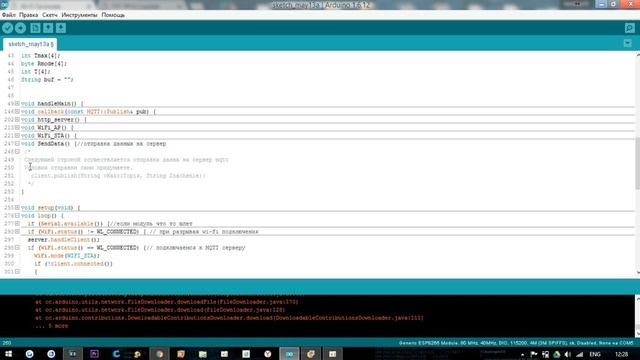Open the Правка menu
This screenshot has width=640, height=360.
pos(29,15)
